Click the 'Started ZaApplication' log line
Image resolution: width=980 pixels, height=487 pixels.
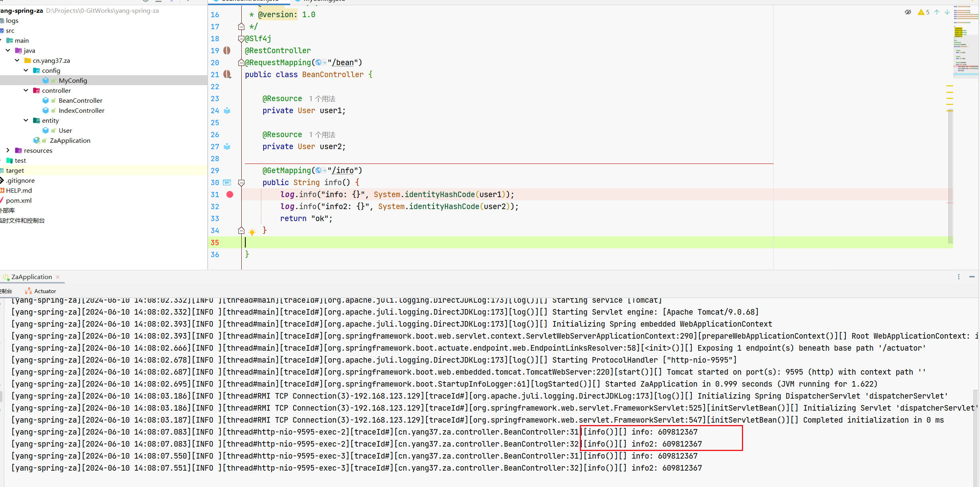coord(444,384)
